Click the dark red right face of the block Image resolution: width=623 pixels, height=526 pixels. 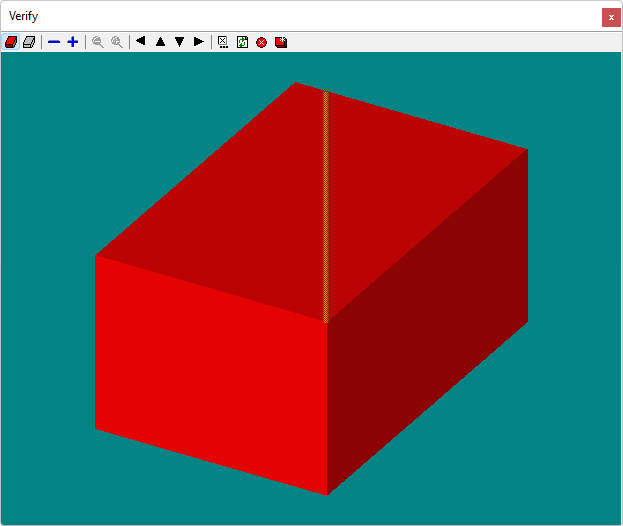pyautogui.click(x=429, y=322)
